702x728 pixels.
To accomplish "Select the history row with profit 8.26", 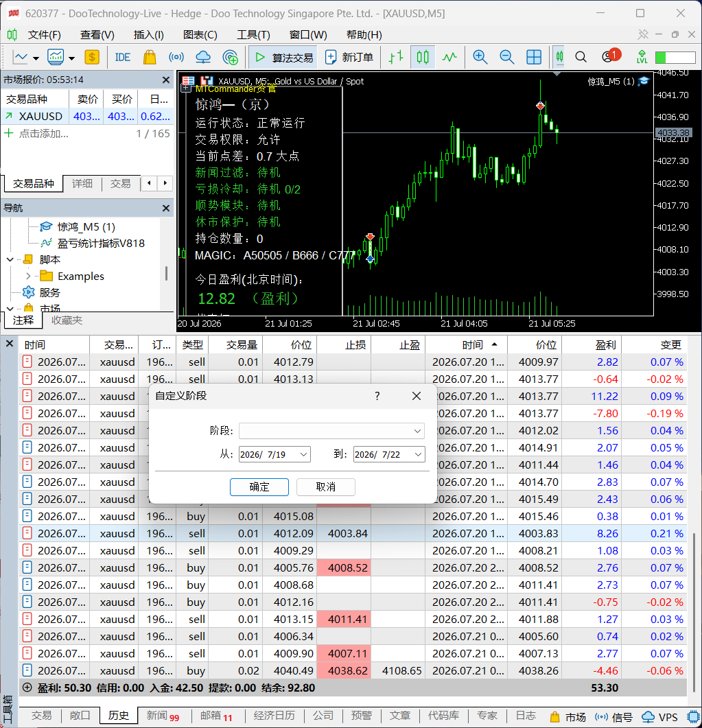I will (x=353, y=533).
